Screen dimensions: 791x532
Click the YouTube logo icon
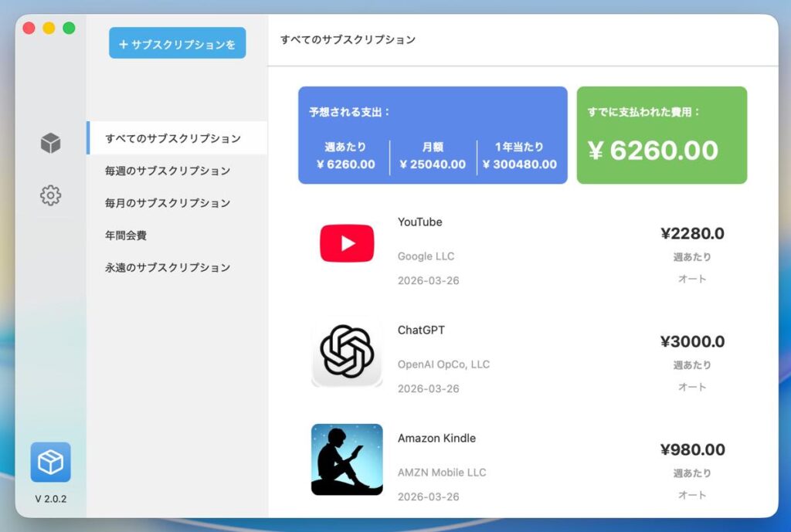click(x=347, y=244)
